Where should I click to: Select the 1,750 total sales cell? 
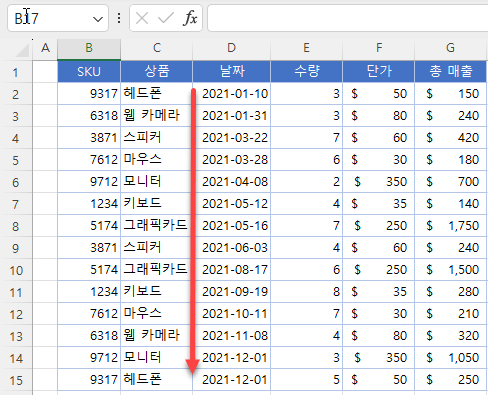pos(450,226)
